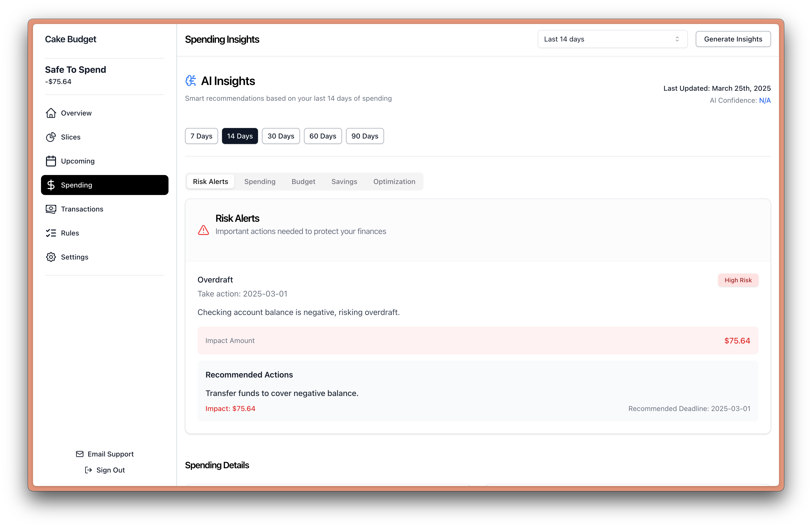Open Rules in the sidebar
Image resolution: width=812 pixels, height=528 pixels.
coord(105,233)
